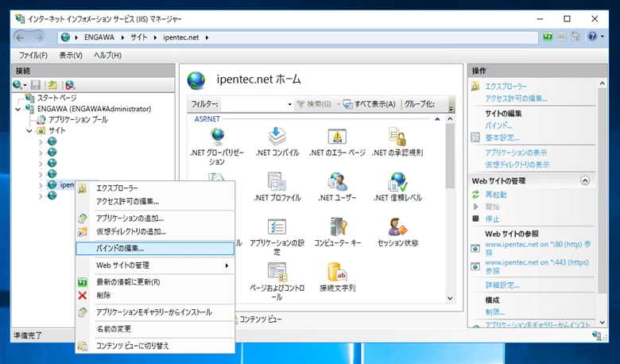Choose バインドの編集... from context menu
Image resolution: width=620 pixels, height=364 pixels.
[155, 249]
